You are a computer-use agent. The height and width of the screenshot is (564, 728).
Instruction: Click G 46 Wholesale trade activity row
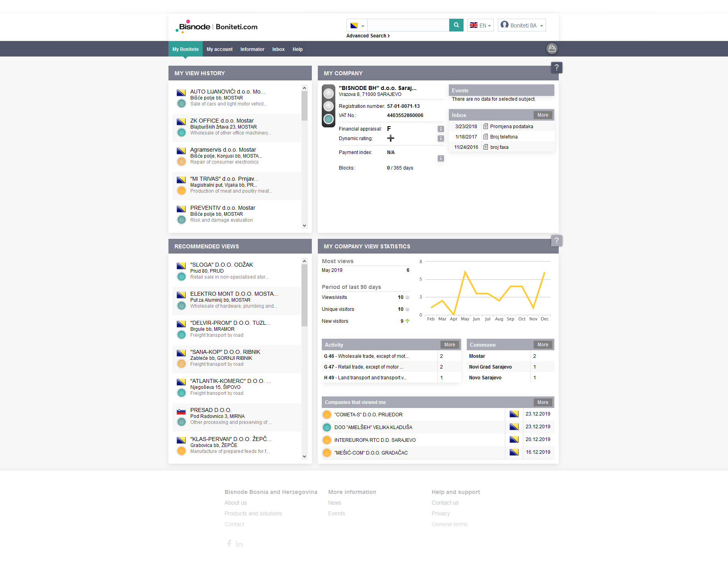coord(391,356)
